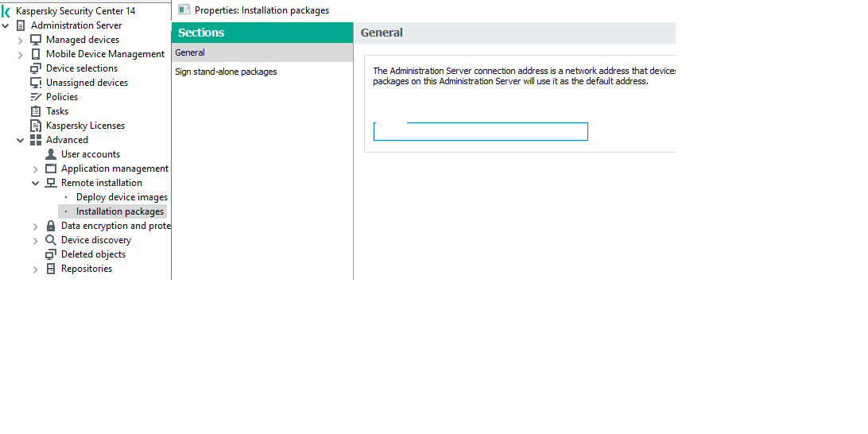Click the Unassigned devices icon
This screenshot has width=868, height=434.
[36, 83]
